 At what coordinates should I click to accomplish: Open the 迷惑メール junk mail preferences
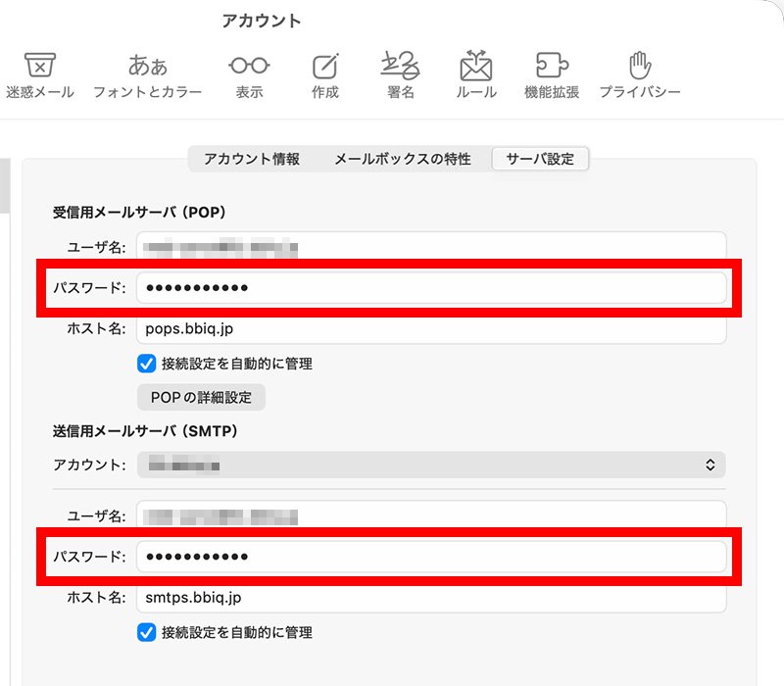coord(40,76)
